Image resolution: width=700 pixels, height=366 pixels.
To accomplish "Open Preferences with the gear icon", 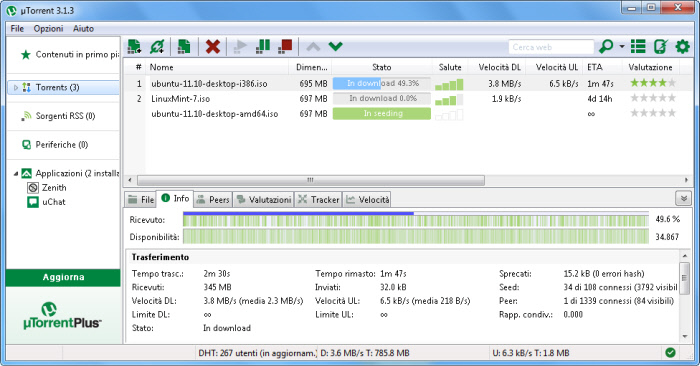I will [x=682, y=46].
